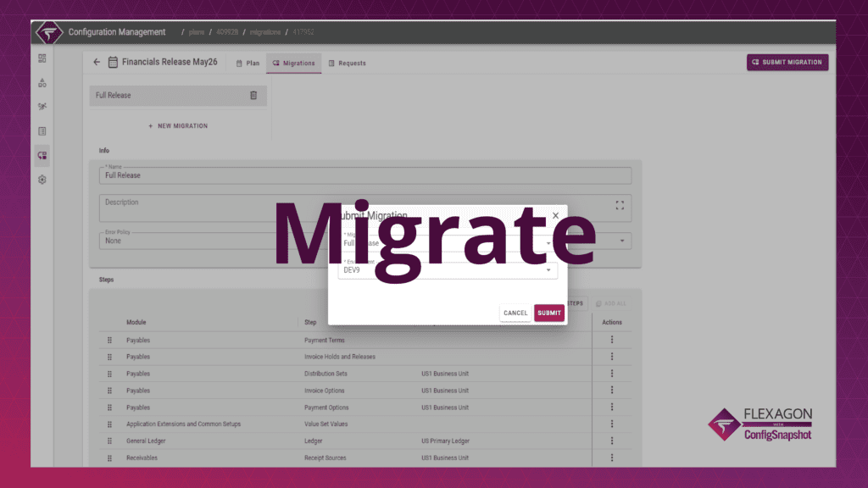Click 'Value Set Values' step cell
The width and height of the screenshot is (868, 488).
pyautogui.click(x=326, y=424)
